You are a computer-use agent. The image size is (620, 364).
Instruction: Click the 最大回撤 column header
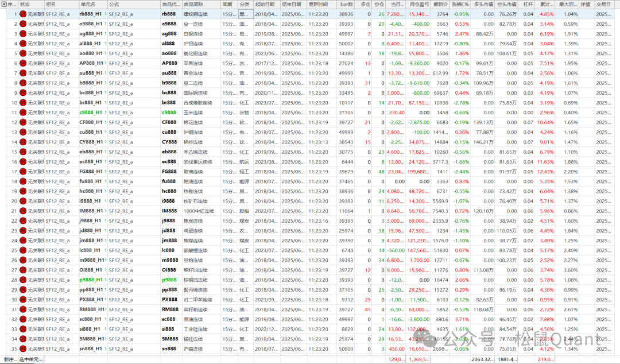tap(569, 4)
